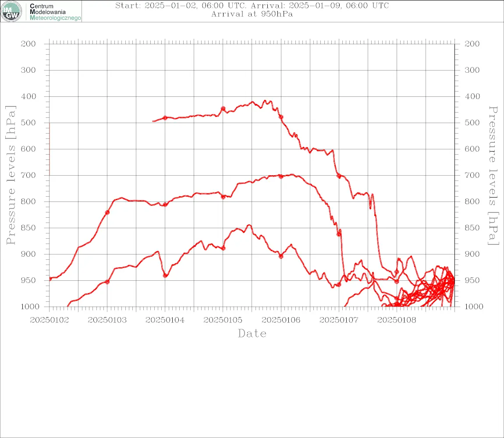Click the right axis 850 label
This screenshot has width=504, height=438.
coord(472,228)
